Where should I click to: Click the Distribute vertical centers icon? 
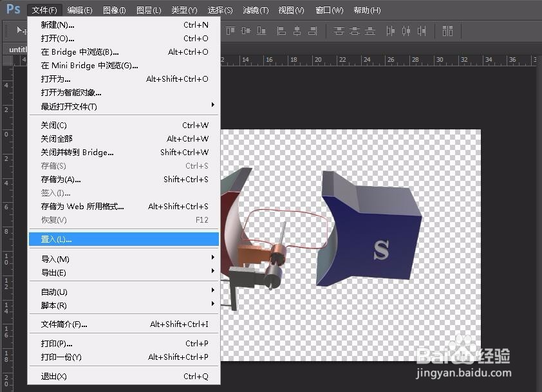(x=355, y=30)
